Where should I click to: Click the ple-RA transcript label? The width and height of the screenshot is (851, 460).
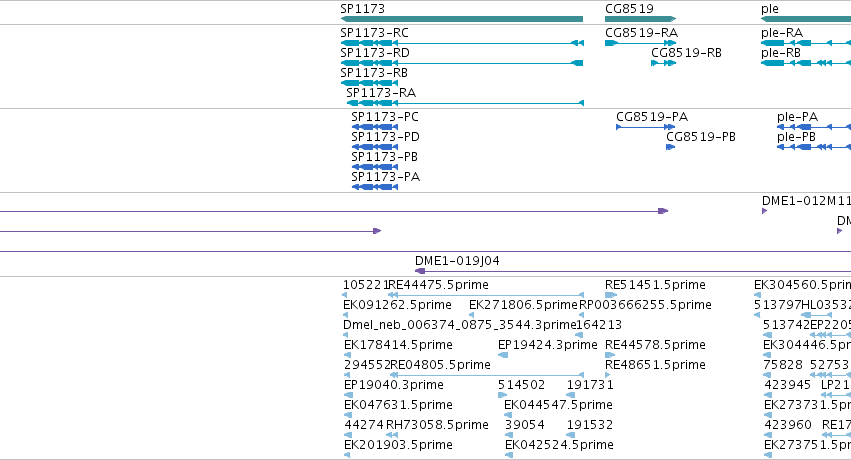coord(782,33)
